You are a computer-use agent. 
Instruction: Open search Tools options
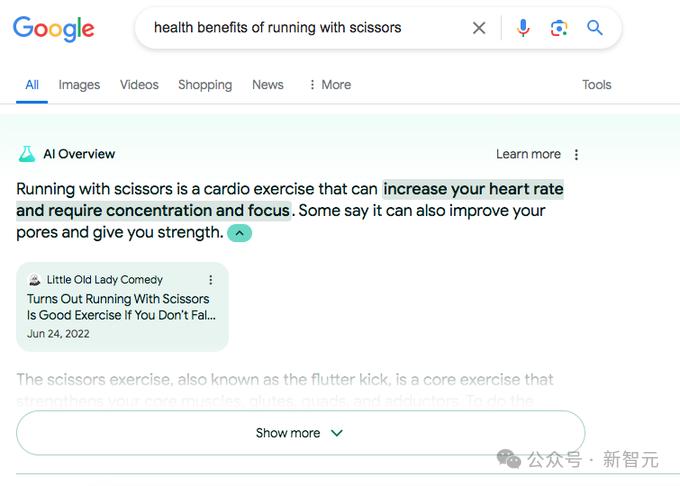(x=597, y=85)
